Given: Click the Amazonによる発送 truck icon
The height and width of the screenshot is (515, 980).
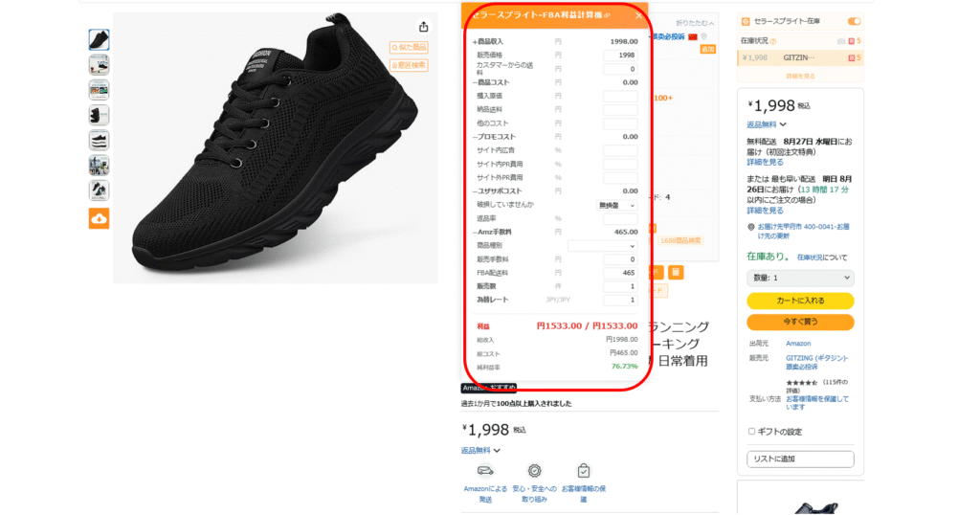Looking at the screenshot, I should tap(485, 471).
